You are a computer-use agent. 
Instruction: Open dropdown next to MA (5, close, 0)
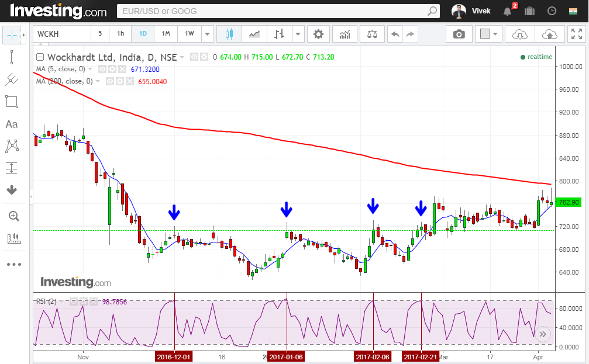point(90,69)
